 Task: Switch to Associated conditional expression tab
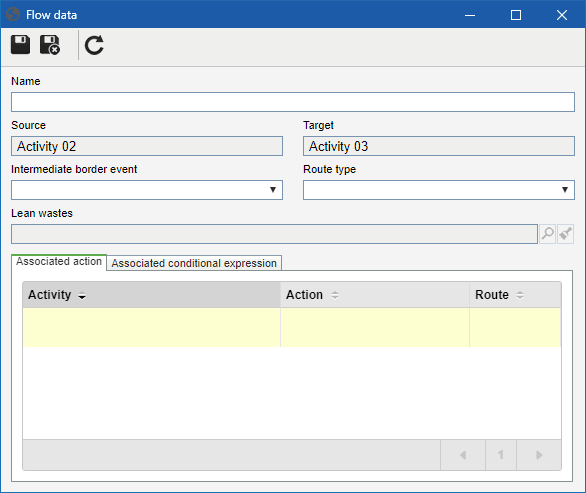tap(194, 263)
